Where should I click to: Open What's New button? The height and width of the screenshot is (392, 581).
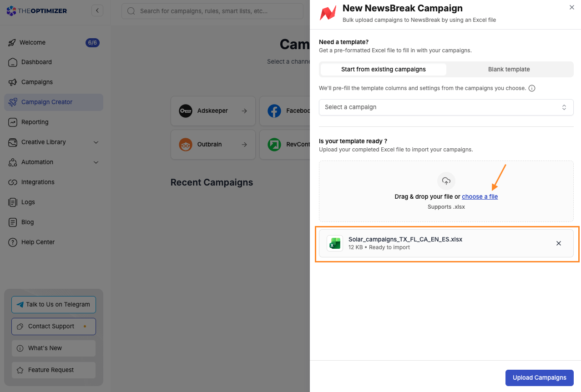point(54,348)
